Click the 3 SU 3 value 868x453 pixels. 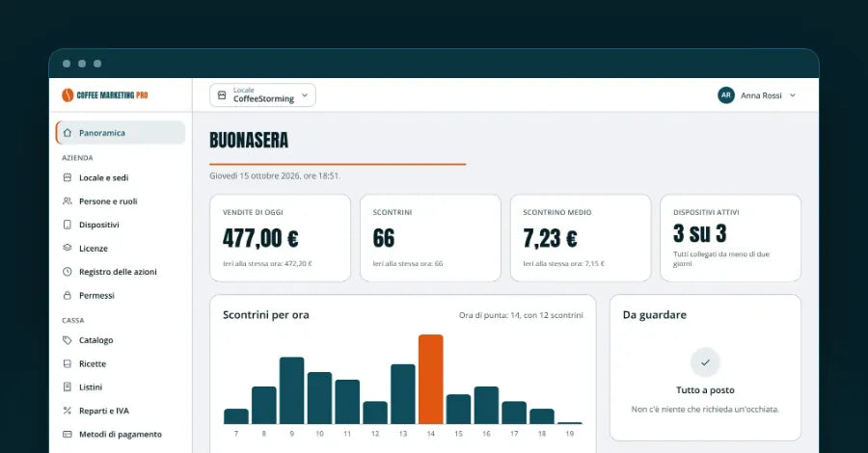tap(700, 233)
